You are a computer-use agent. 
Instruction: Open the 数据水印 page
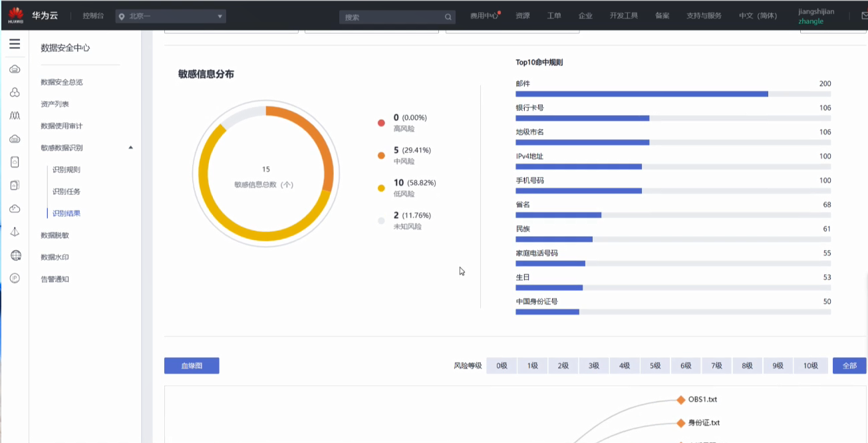(55, 257)
